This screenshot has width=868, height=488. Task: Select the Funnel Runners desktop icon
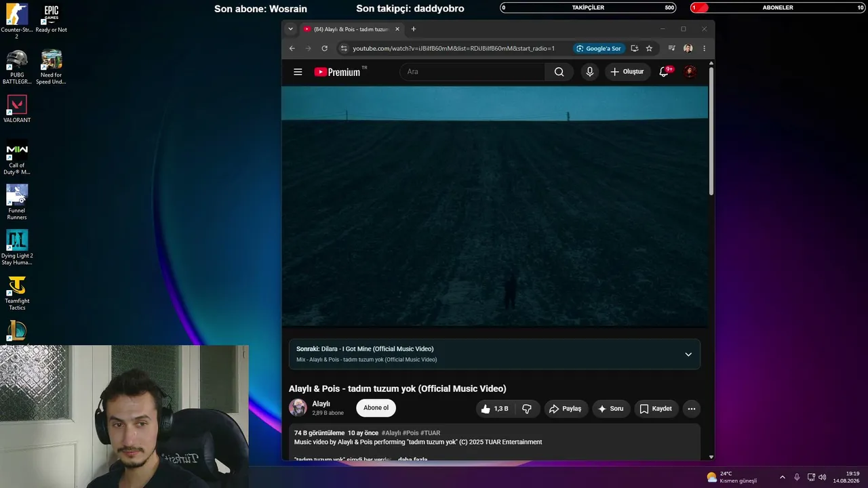[x=17, y=203]
